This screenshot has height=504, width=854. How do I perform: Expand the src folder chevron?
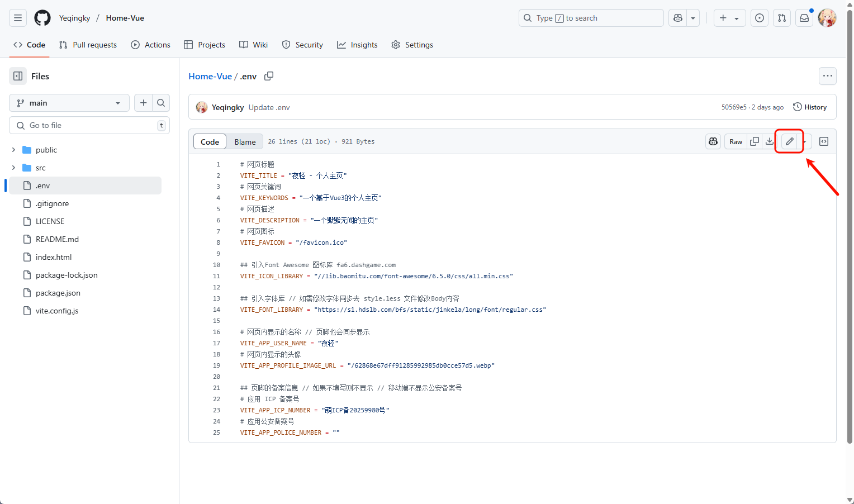[x=14, y=168]
